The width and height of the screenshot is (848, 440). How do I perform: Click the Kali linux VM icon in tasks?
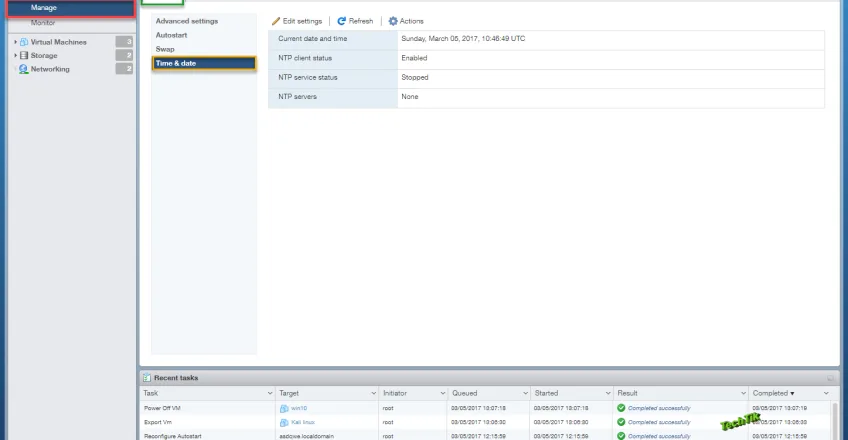coord(284,422)
